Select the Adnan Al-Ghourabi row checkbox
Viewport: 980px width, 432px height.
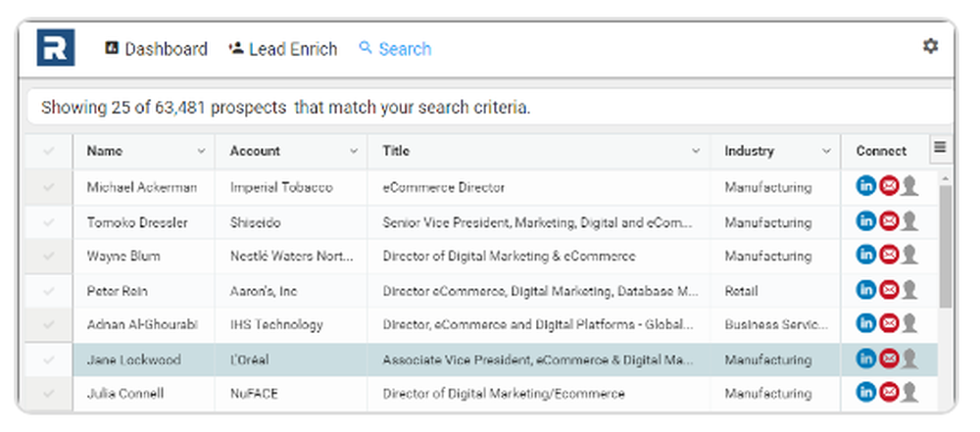(49, 324)
